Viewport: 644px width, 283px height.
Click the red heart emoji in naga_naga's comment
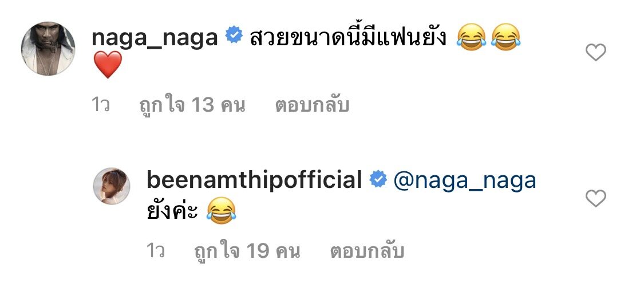click(x=108, y=65)
